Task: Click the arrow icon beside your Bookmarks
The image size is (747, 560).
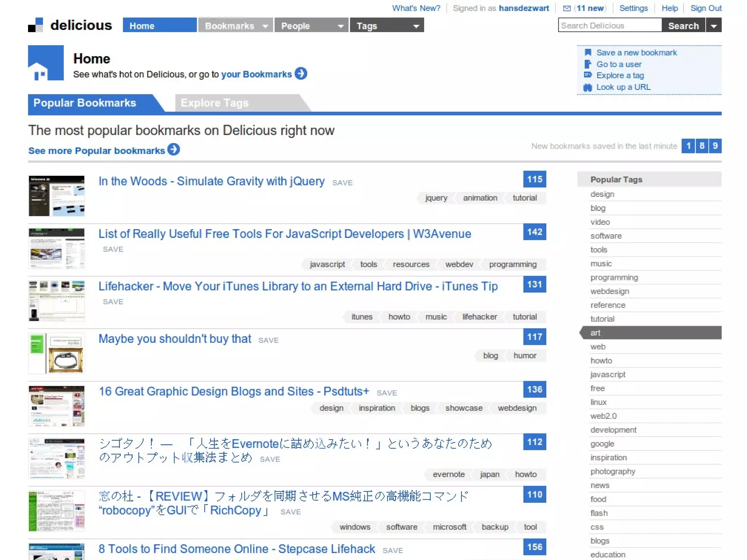Action: pos(301,73)
